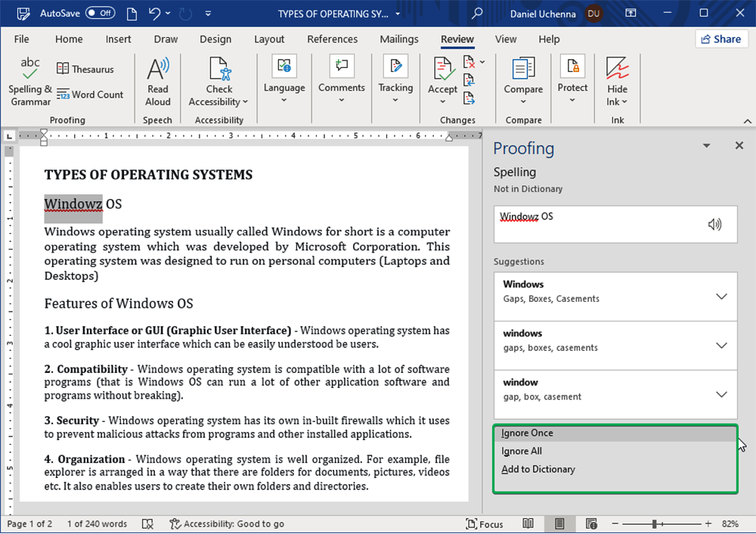756x534 pixels.
Task: Play pronunciation speaker icon for Windowz
Action: [714, 224]
